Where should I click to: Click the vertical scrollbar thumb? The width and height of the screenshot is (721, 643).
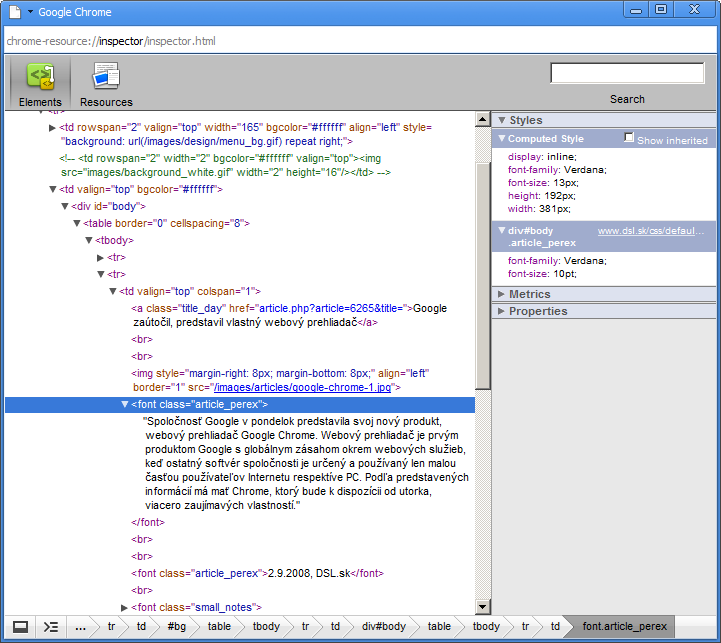point(482,276)
